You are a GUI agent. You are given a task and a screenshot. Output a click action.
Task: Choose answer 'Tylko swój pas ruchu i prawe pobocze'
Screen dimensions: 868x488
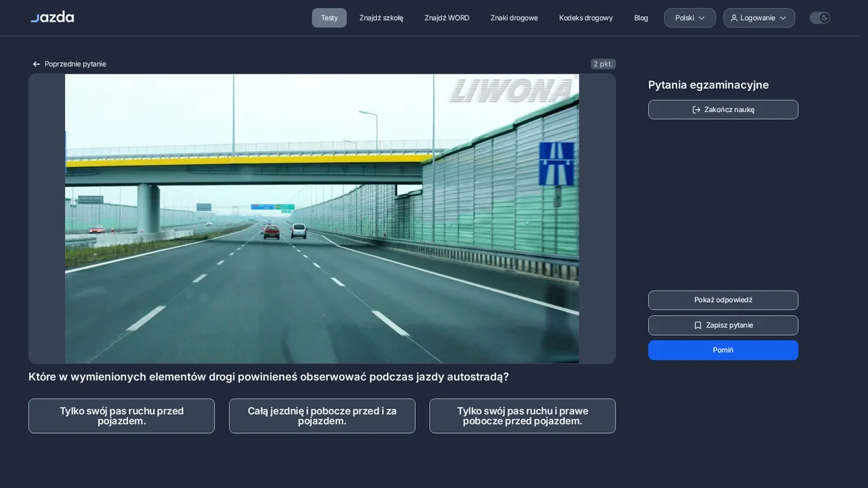(x=522, y=416)
